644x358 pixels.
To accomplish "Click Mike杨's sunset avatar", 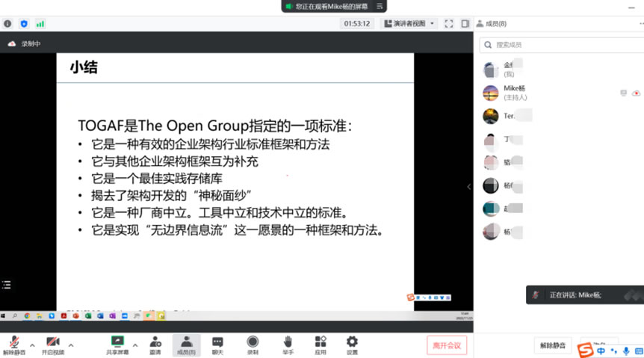I will tap(490, 93).
